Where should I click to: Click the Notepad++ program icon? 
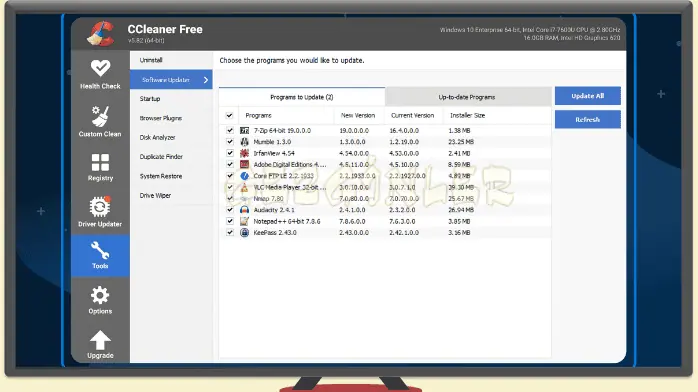(x=244, y=221)
